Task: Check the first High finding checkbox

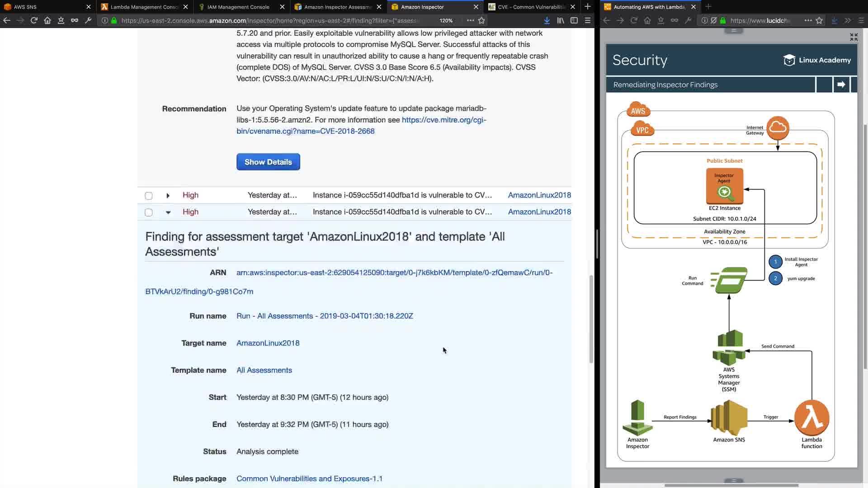Action: pyautogui.click(x=149, y=196)
